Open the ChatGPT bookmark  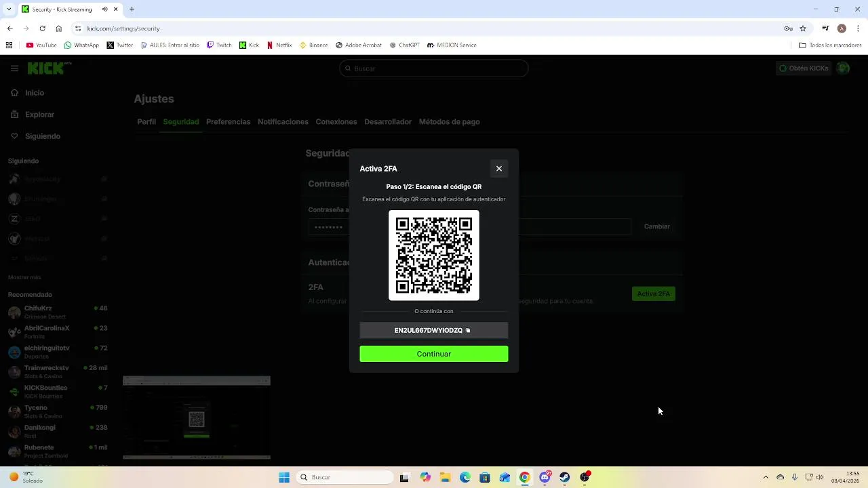405,45
